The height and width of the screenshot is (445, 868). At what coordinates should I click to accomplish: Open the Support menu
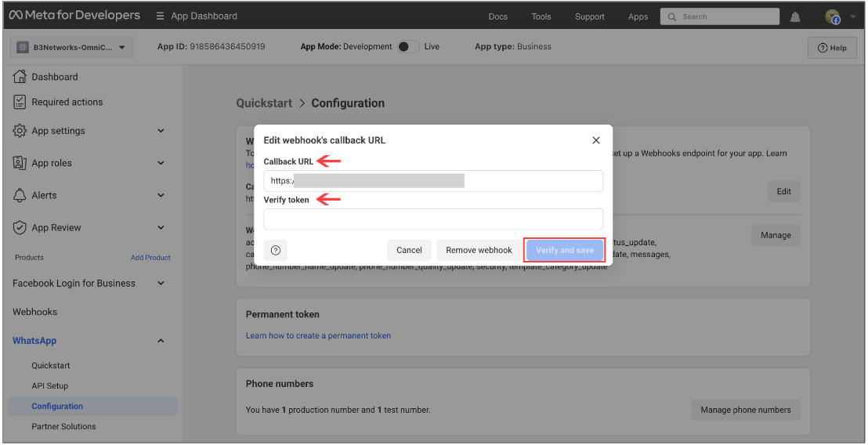tap(590, 16)
